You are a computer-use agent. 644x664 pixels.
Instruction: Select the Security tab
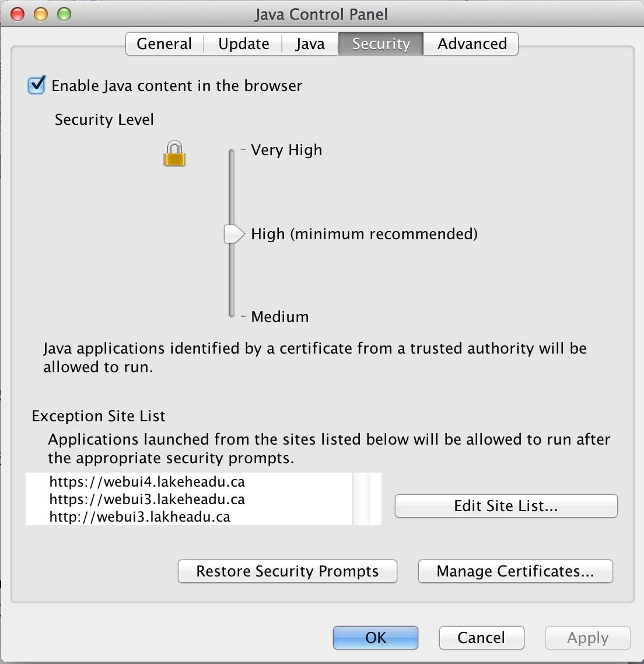click(x=380, y=44)
